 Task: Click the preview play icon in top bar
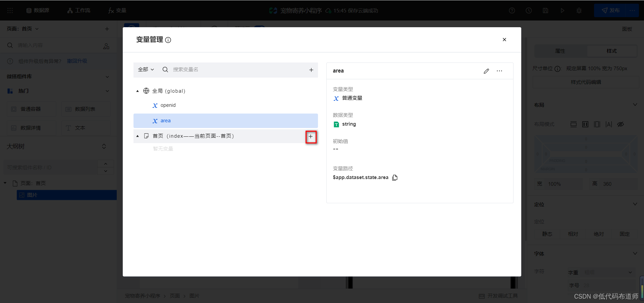pyautogui.click(x=562, y=10)
